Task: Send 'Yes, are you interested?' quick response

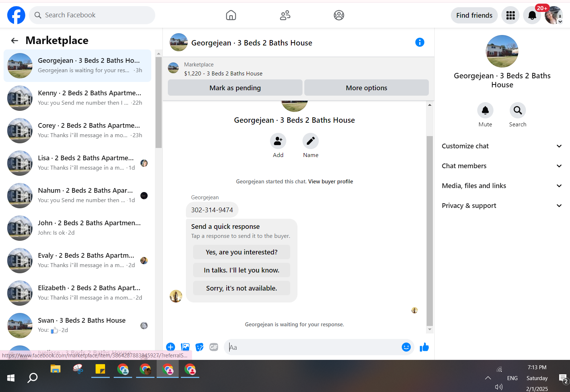Action: 242,252
